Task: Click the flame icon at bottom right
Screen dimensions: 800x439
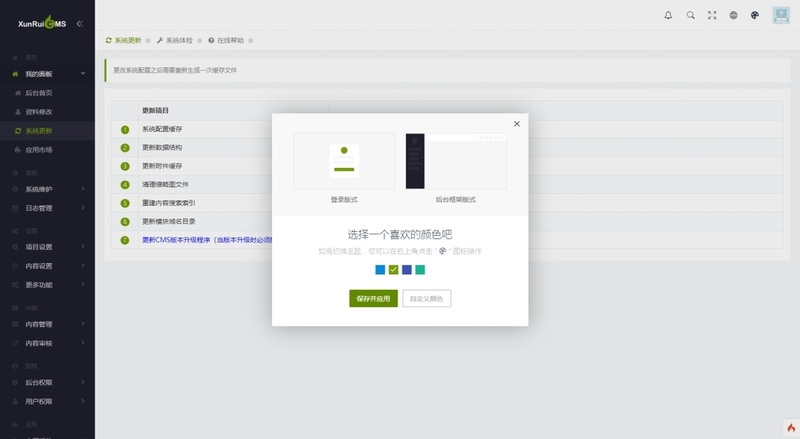Action: pyautogui.click(x=791, y=428)
